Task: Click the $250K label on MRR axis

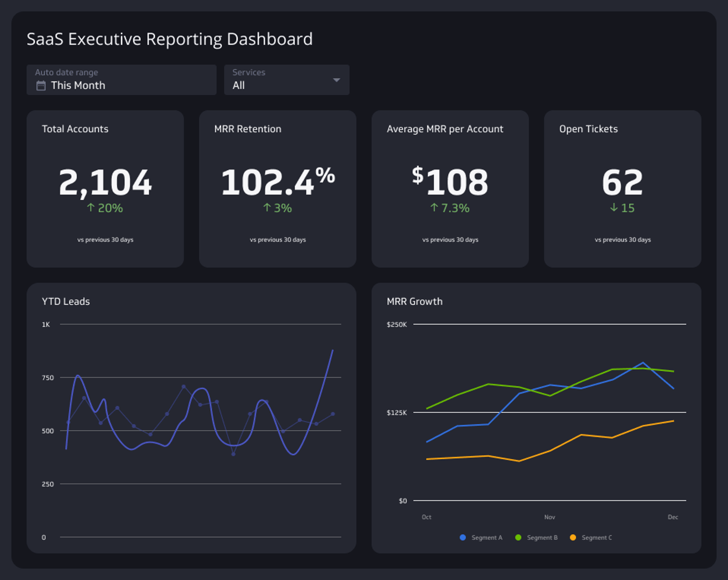Action: coord(397,324)
